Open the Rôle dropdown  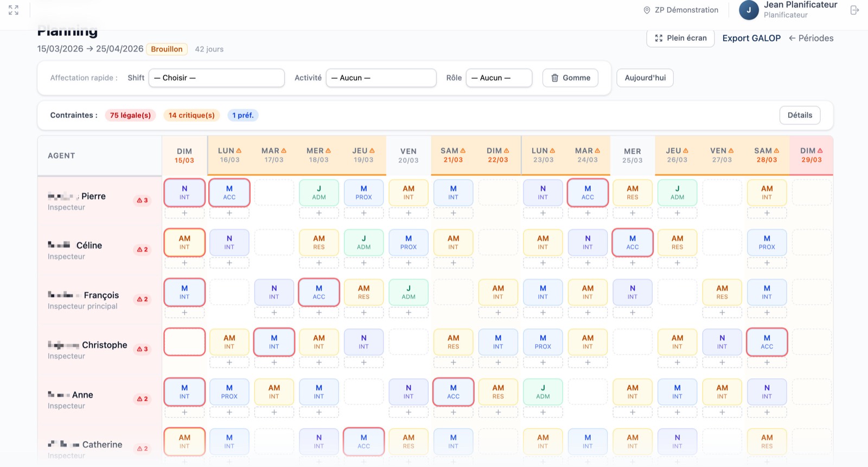(499, 78)
